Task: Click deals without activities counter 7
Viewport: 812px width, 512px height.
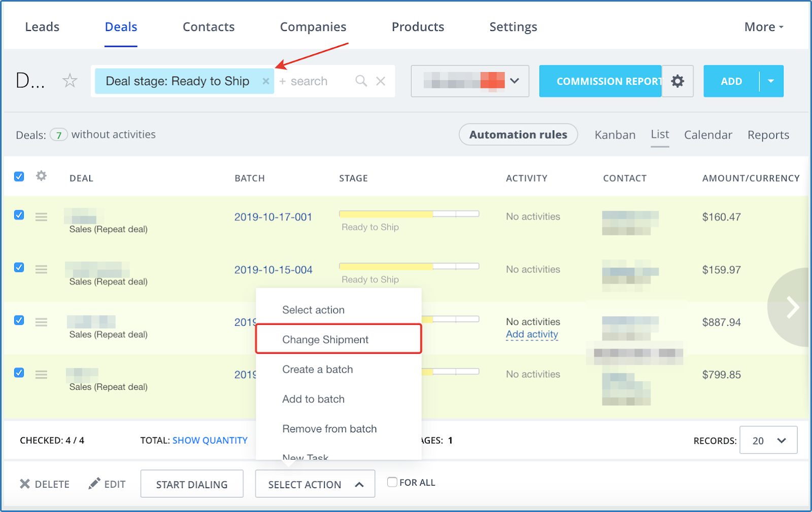Action: (x=59, y=135)
